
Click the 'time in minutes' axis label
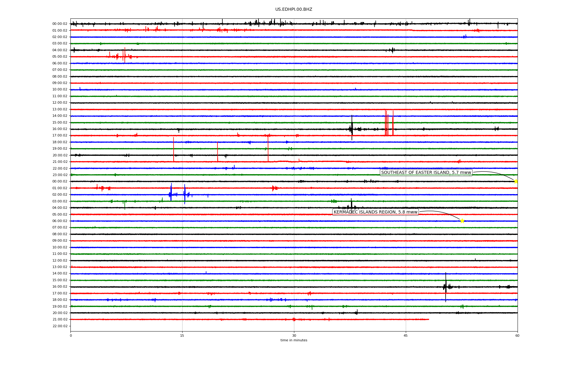click(293, 340)
